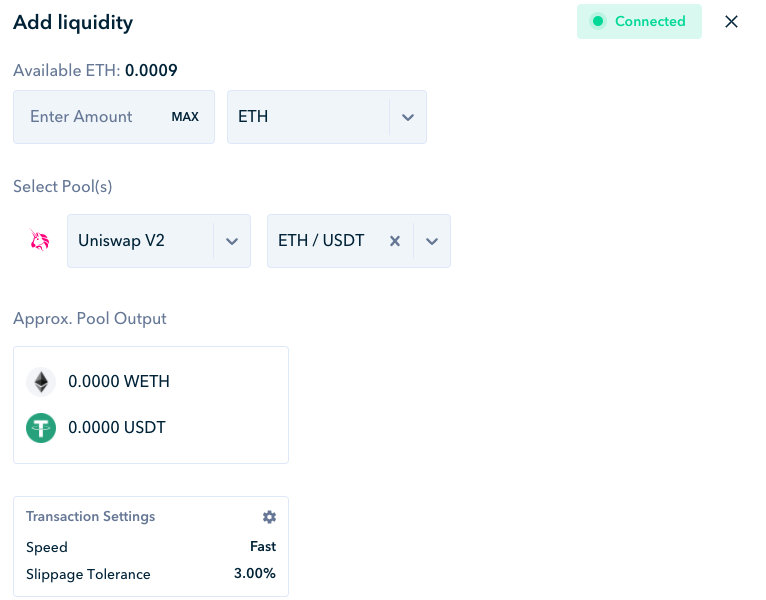Click the green Tether USDT token icon

[x=41, y=428]
